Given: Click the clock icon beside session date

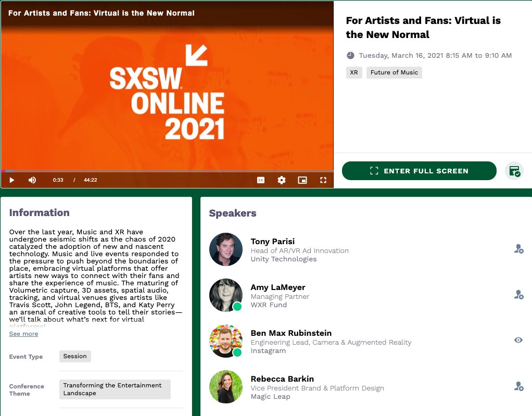Looking at the screenshot, I should [x=350, y=55].
